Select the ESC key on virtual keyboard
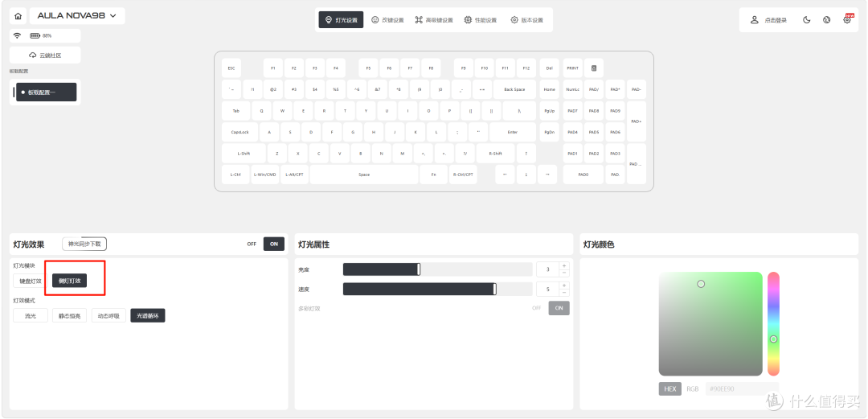This screenshot has width=868, height=419. pyautogui.click(x=231, y=68)
